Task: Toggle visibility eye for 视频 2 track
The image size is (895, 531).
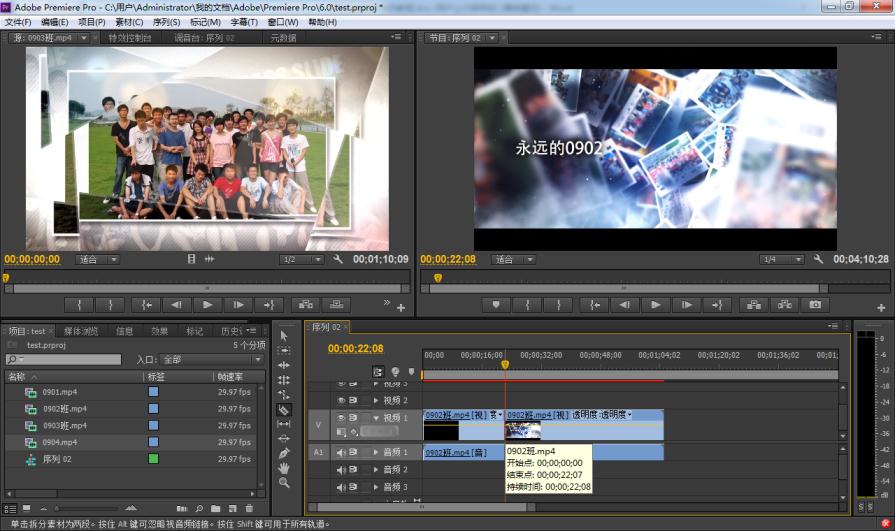Action: (341, 400)
